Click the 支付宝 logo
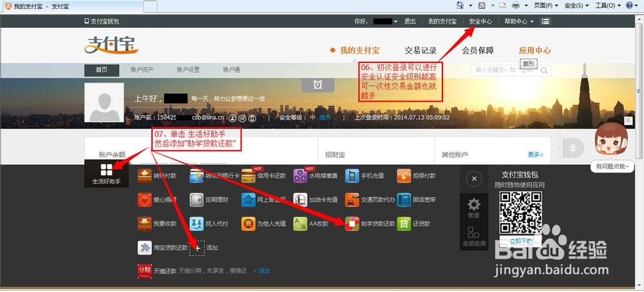Image resolution: width=644 pixels, height=292 pixels. click(x=111, y=46)
